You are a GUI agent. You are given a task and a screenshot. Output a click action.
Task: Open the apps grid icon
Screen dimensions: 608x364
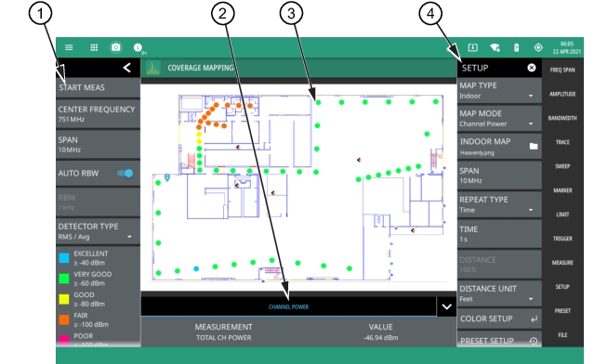click(94, 47)
